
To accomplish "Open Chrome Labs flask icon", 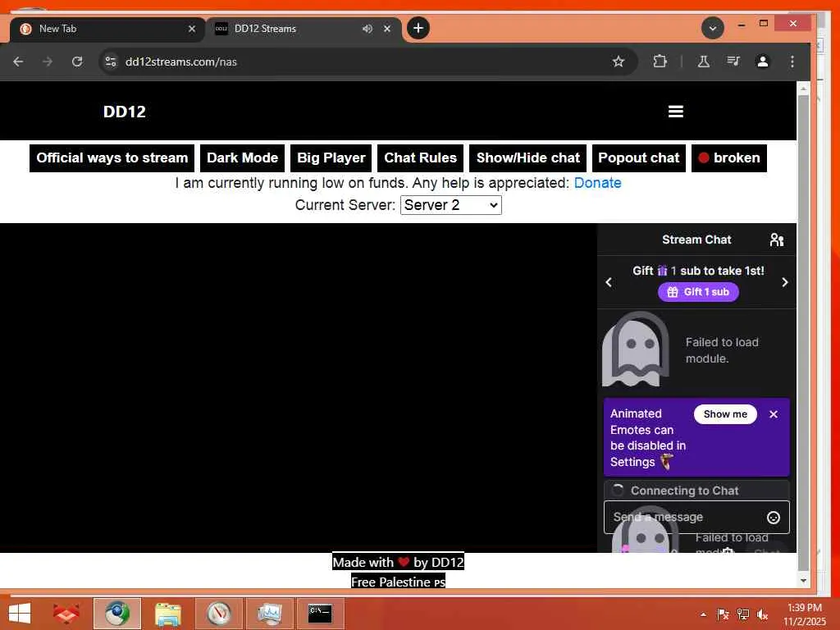I will click(x=703, y=62).
